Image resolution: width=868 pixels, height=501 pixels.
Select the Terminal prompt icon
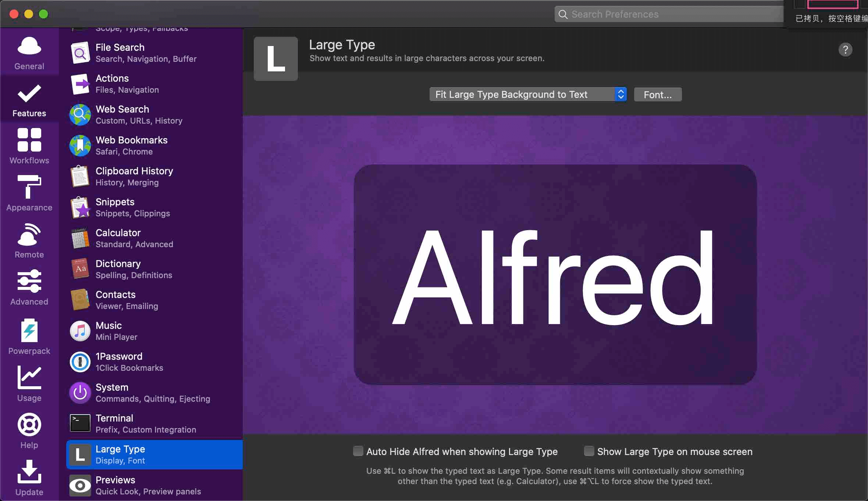click(x=80, y=423)
